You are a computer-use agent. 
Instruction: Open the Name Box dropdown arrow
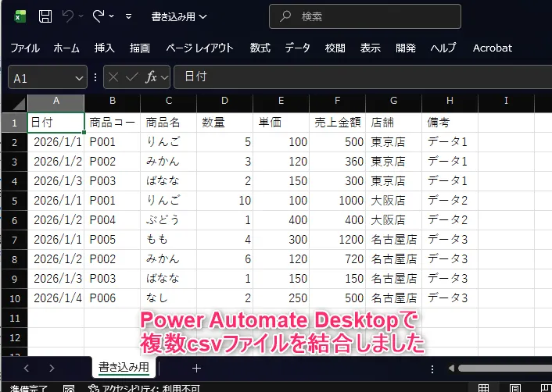[x=79, y=78]
